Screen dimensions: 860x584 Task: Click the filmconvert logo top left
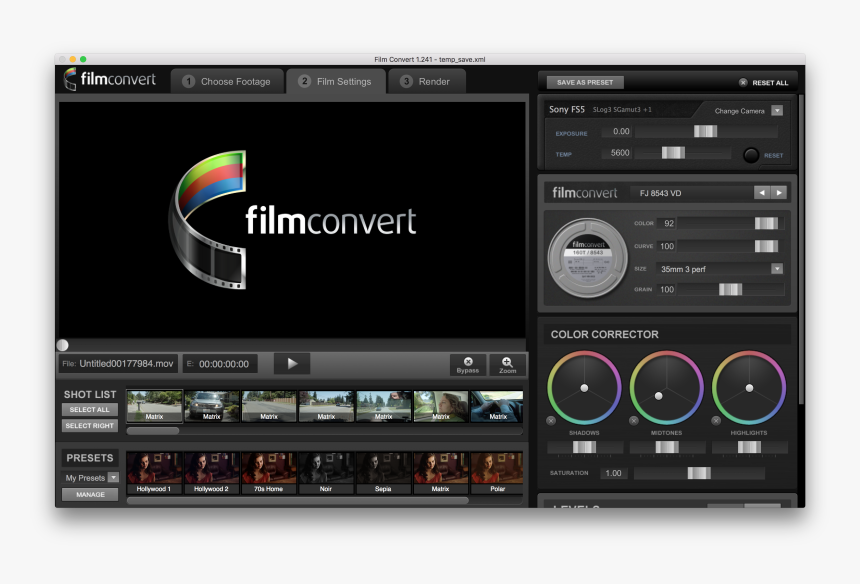click(x=110, y=79)
